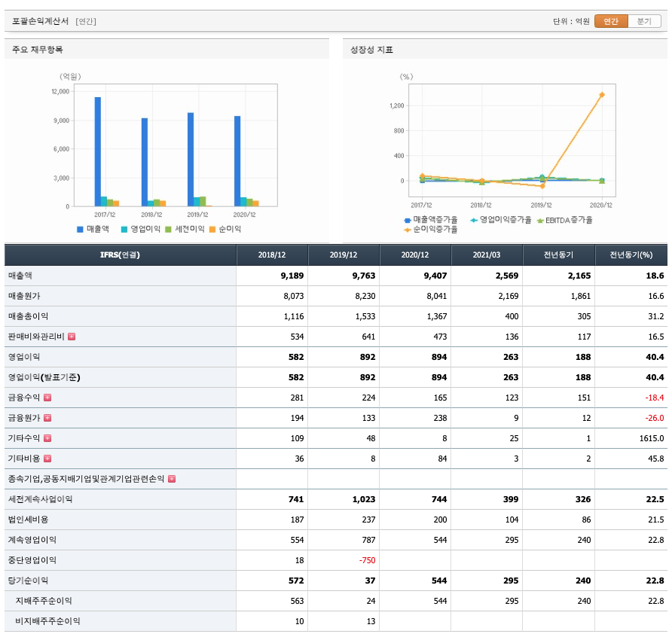The height and width of the screenshot is (640, 672).
Task: Select the 전년동기(%) column header
Action: [631, 255]
